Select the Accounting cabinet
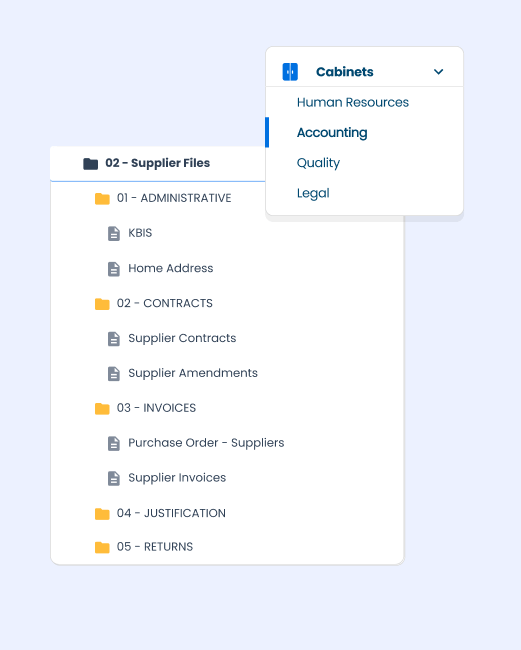 332,133
